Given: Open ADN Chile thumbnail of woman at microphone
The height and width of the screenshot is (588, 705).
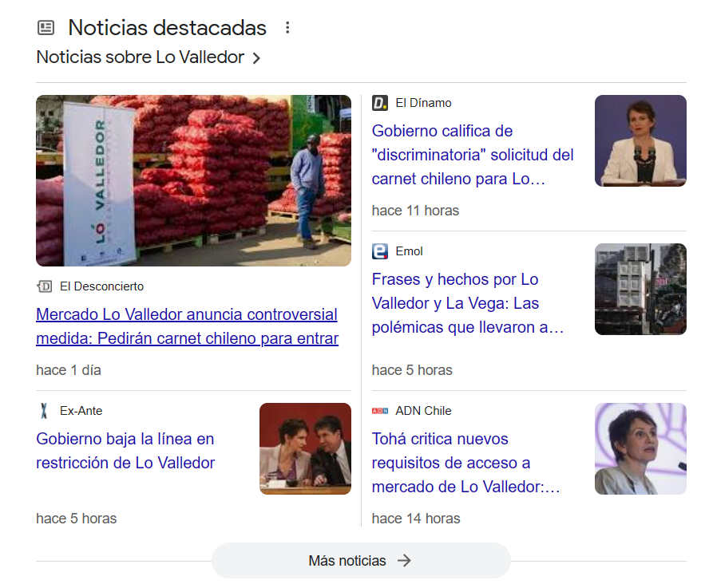Looking at the screenshot, I should 640,448.
